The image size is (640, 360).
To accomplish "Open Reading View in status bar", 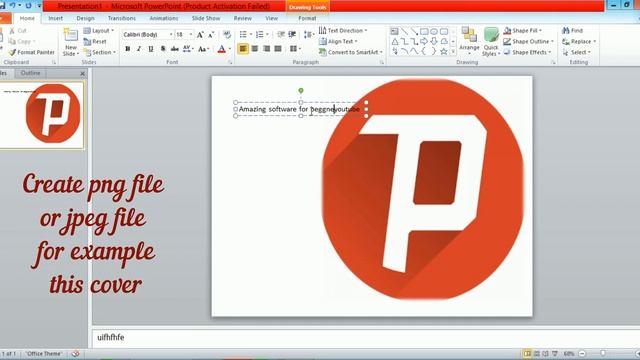I will click(546, 353).
